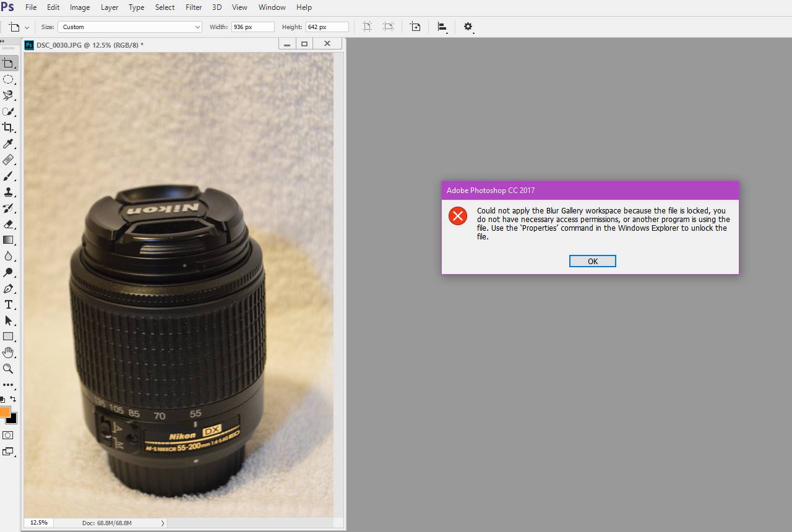The height and width of the screenshot is (532, 792).
Task: Toggle Quick Mask mode
Action: click(x=9, y=435)
